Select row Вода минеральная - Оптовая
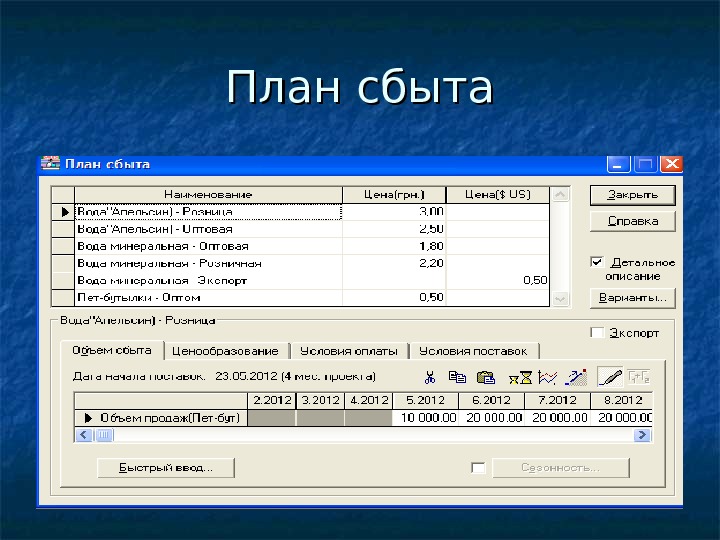This screenshot has width=720, height=540. tap(208, 246)
